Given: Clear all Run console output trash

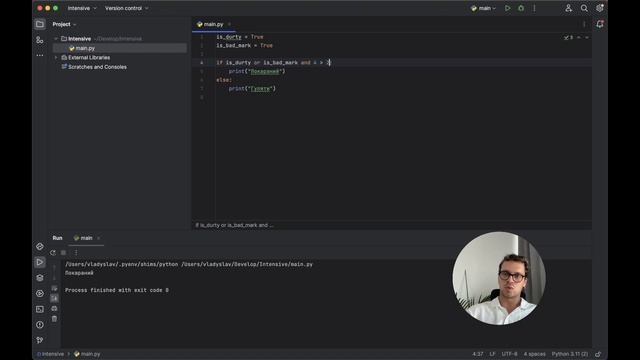Looking at the screenshot, I should click(x=54, y=319).
